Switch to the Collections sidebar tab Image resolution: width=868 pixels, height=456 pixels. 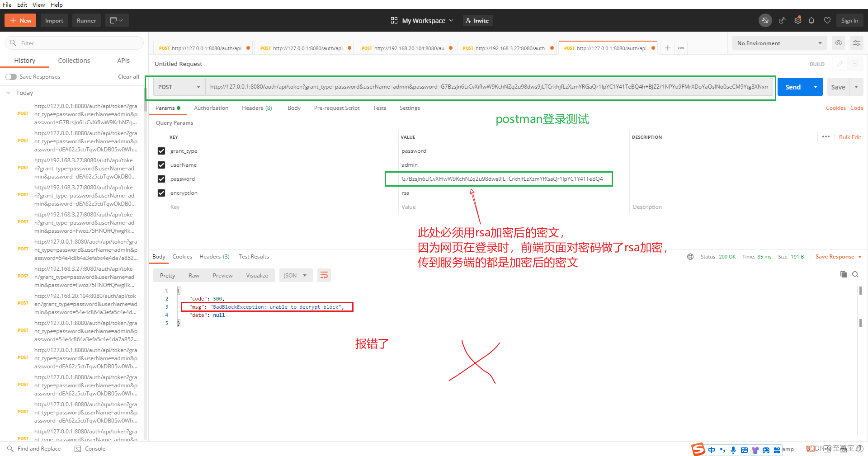coord(74,60)
